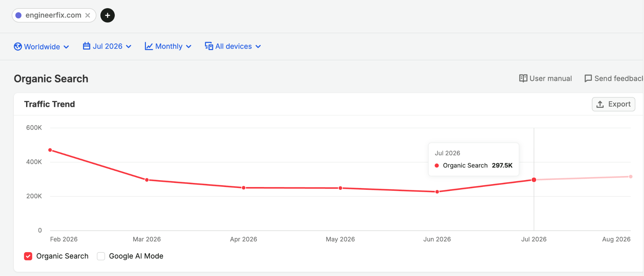
Task: Click the engineerfix.com domain label
Action: [x=53, y=15]
